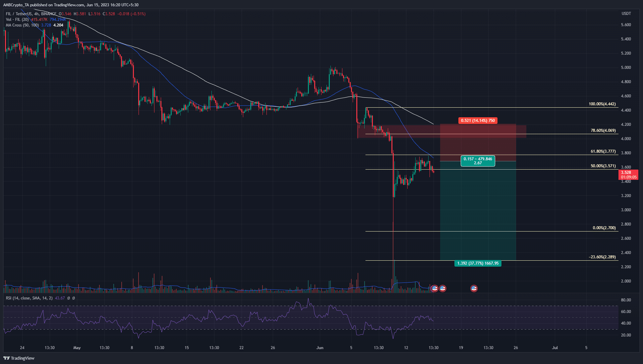Click the MA 100 value 4.204 in legend
Screen dimensions: 643x364
58,25
